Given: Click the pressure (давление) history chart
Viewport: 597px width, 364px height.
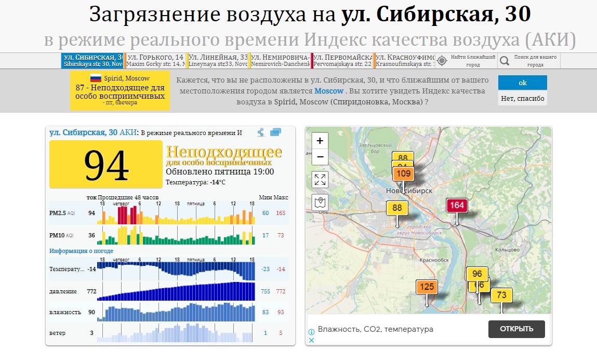Looking at the screenshot, I should tap(176, 291).
